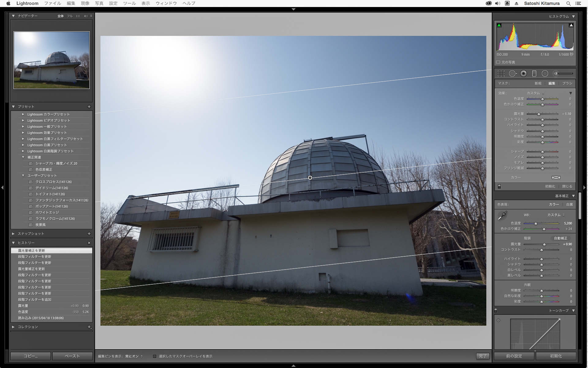Pick the white balance eyedropper tool
The image size is (588, 368).
click(502, 216)
